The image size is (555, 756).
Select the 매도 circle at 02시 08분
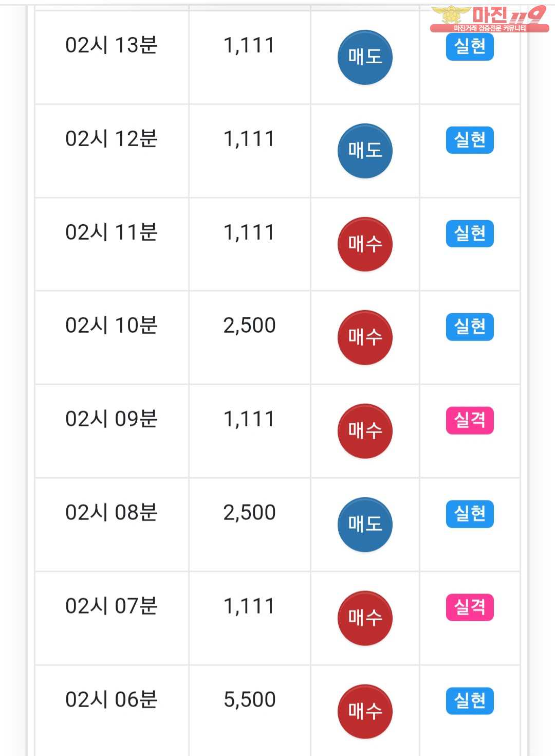click(x=365, y=525)
